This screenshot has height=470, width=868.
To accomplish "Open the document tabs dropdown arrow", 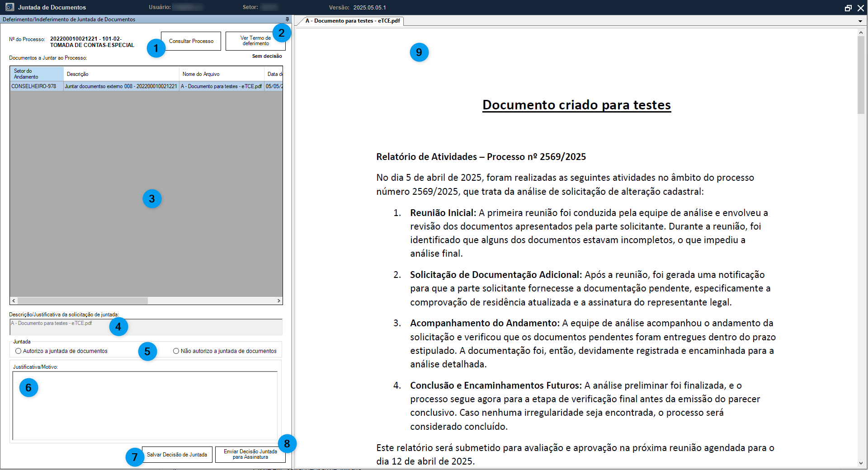I will coord(860,21).
